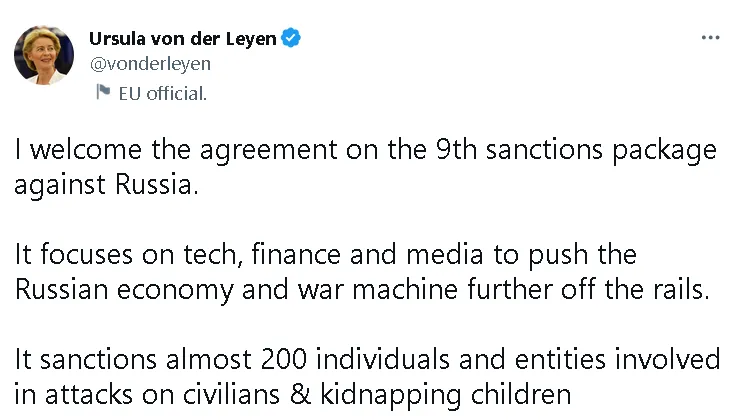Open the three-dot More options menu
This screenshot has height=420, width=742.
710,37
